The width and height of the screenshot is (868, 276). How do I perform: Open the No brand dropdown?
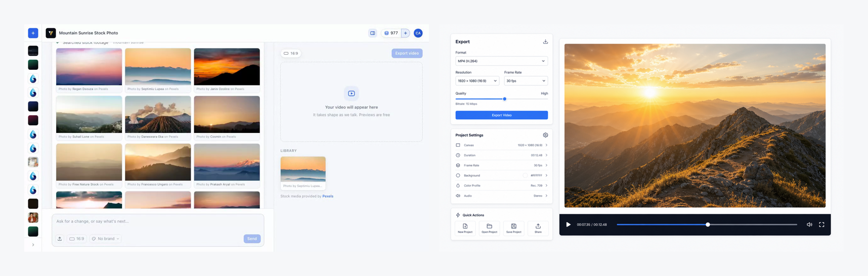[106, 239]
